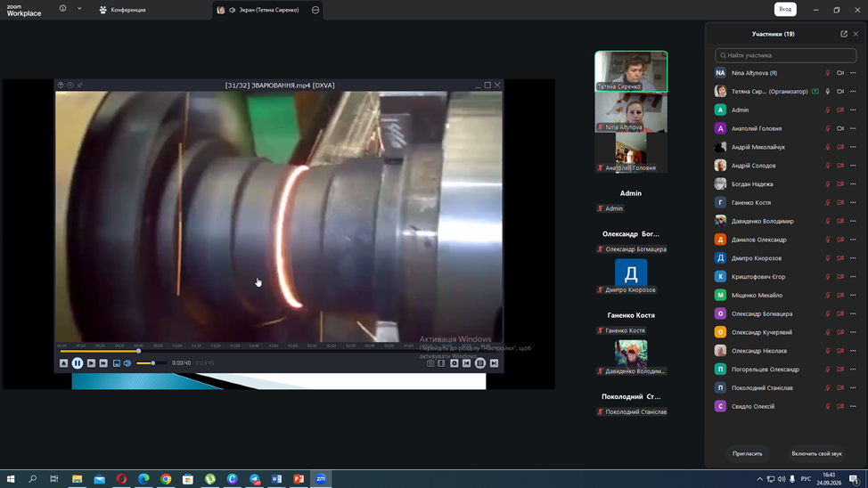Viewport: 868px width, 488px height.
Task: Open Word from the taskbar
Action: pos(276,479)
